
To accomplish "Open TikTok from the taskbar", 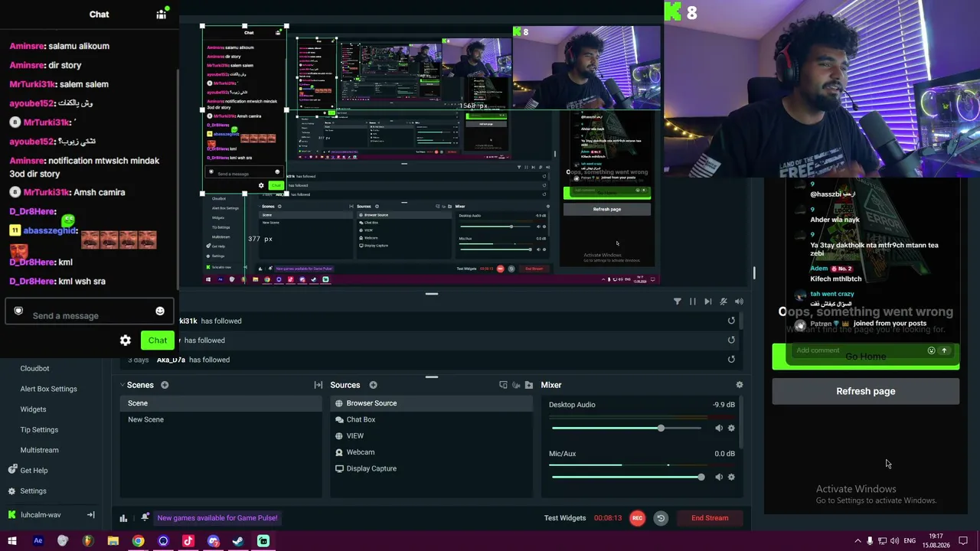I will (188, 541).
